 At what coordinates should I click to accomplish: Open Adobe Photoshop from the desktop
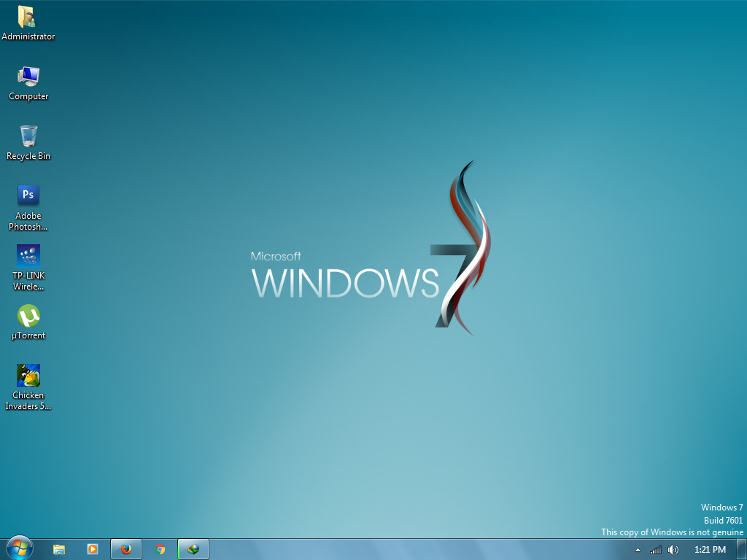click(28, 195)
